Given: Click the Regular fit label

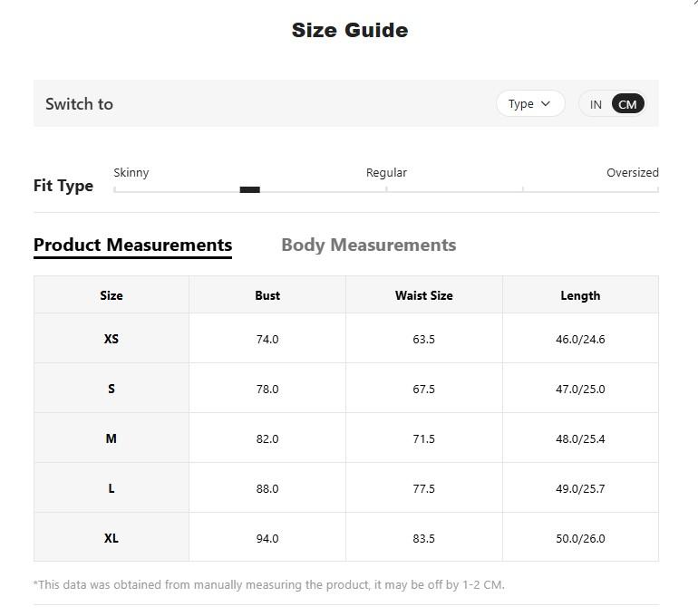Looking at the screenshot, I should (386, 172).
